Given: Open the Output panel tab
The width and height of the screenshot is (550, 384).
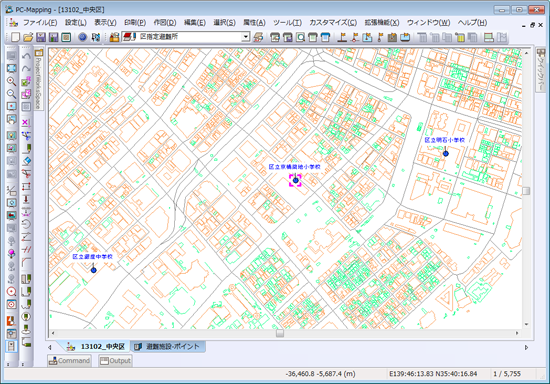Looking at the screenshot, I should point(115,361).
